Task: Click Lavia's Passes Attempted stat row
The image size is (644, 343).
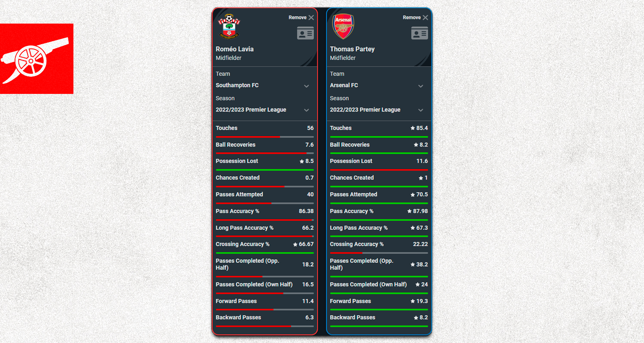Action: (265, 197)
